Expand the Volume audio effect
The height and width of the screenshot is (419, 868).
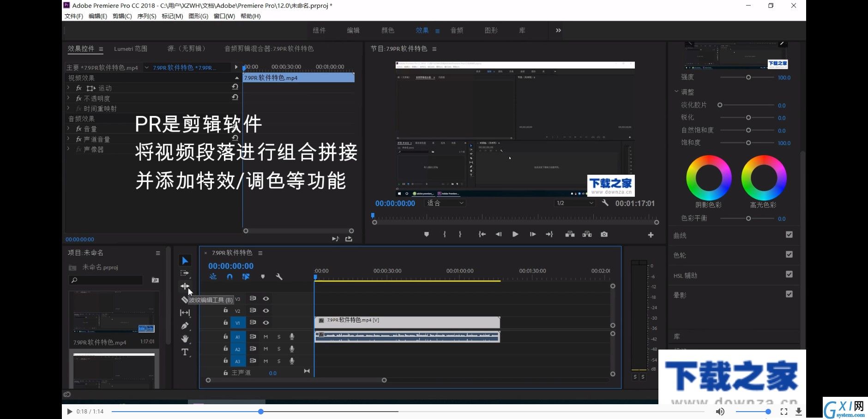(68, 128)
